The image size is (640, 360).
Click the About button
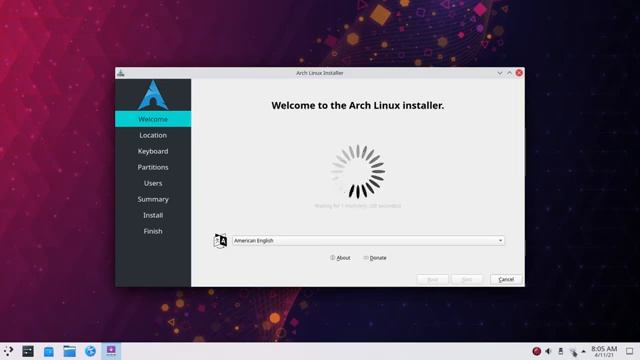click(x=340, y=258)
